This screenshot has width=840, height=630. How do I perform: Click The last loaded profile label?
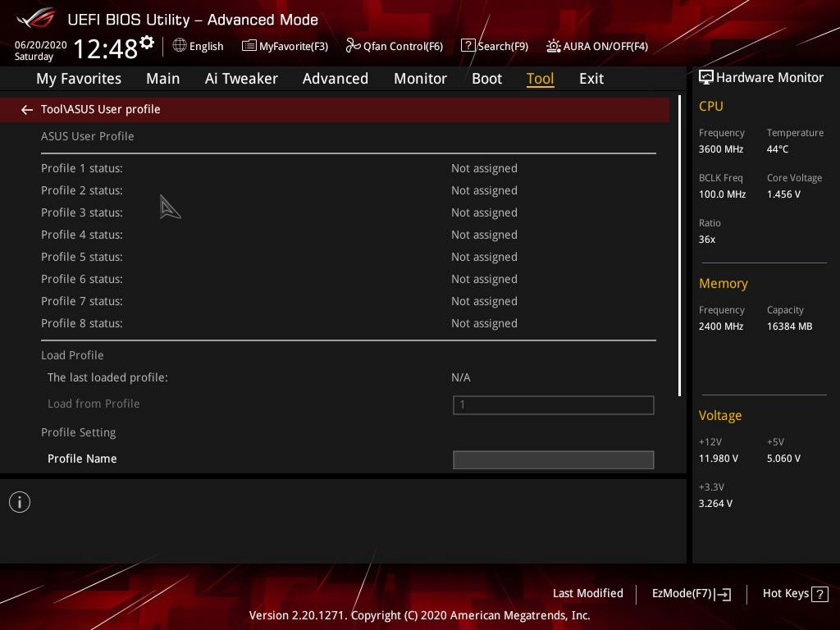pyautogui.click(x=107, y=377)
